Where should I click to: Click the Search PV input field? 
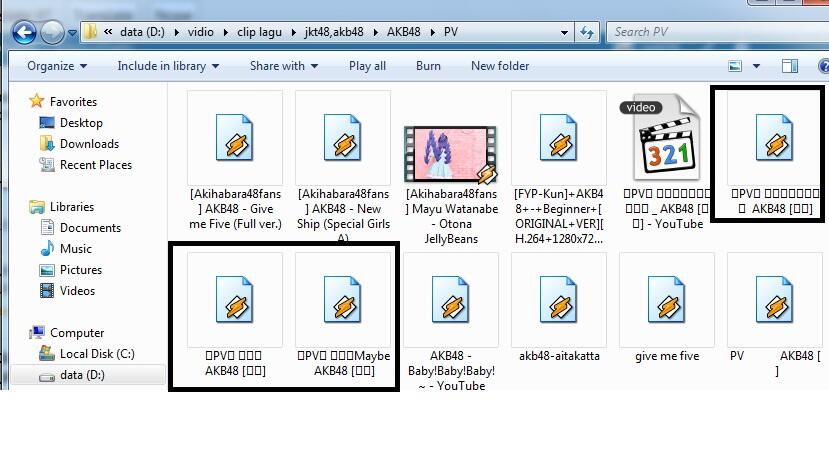click(717, 32)
